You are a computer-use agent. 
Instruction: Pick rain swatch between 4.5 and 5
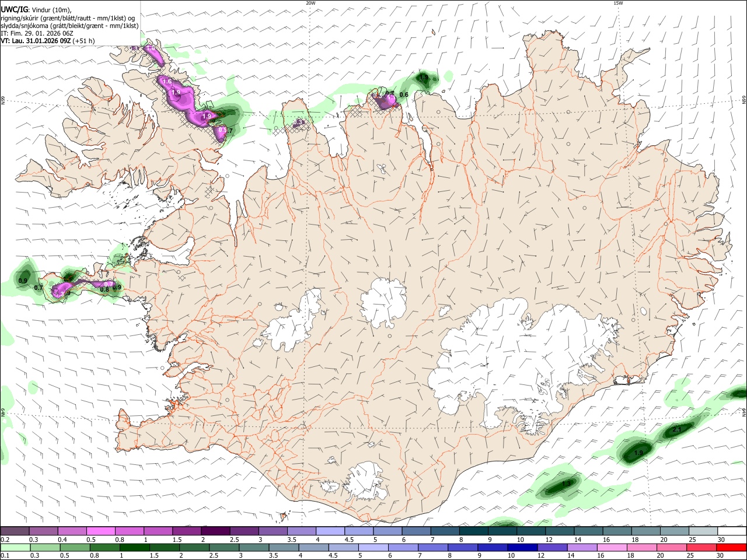[x=343, y=547]
